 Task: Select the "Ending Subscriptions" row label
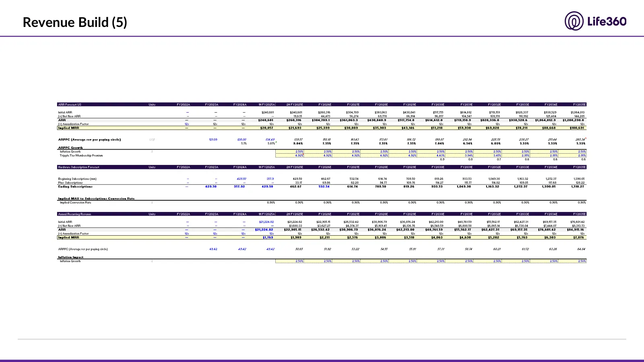pos(75,187)
